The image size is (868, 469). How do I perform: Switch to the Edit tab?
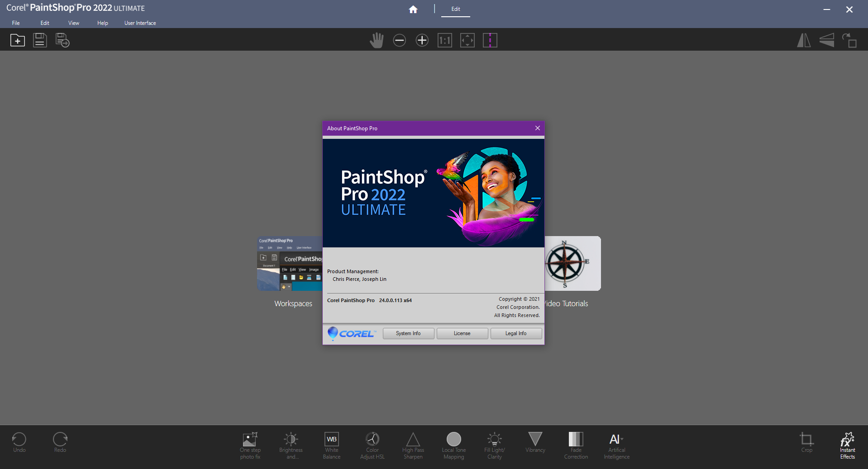pyautogui.click(x=456, y=9)
